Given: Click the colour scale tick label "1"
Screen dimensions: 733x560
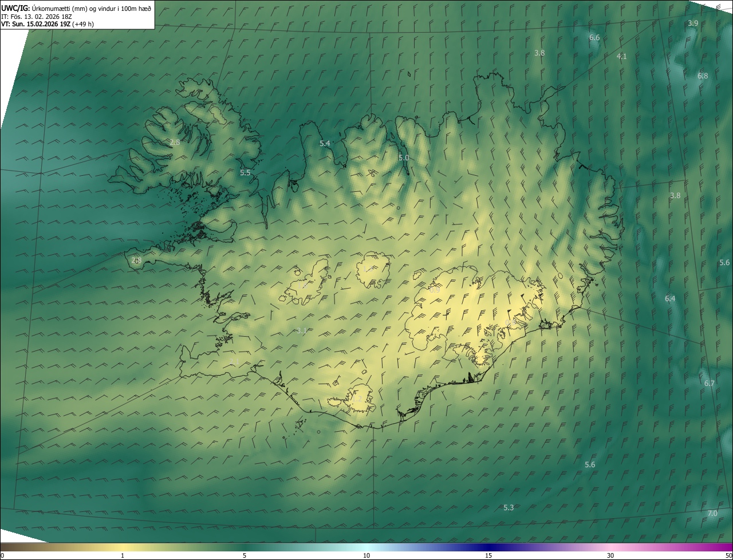Looking at the screenshot, I should (123, 556).
